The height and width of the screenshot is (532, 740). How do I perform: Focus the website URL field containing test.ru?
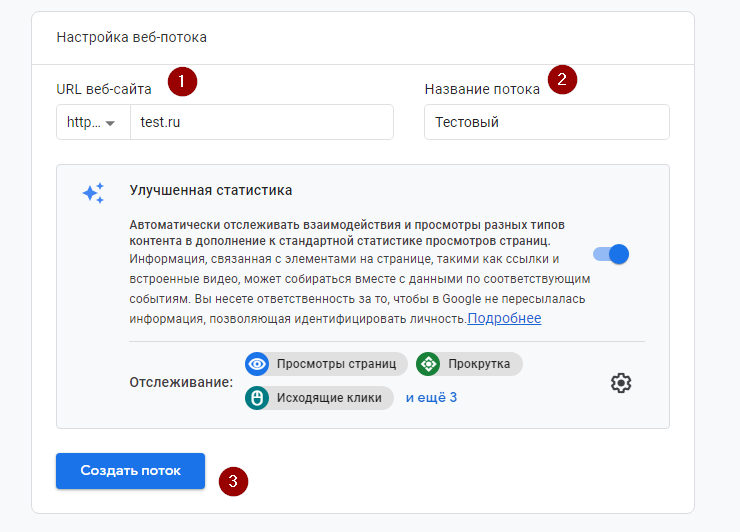(261, 122)
